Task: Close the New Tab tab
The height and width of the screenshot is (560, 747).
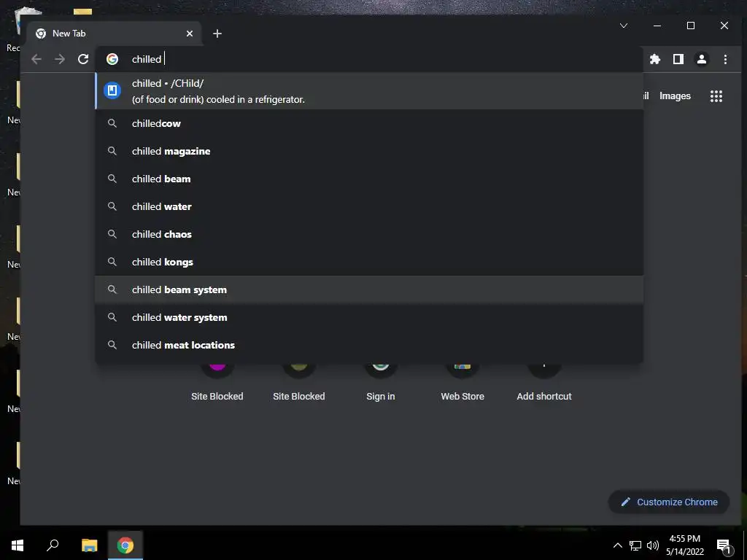Action: coord(190,34)
